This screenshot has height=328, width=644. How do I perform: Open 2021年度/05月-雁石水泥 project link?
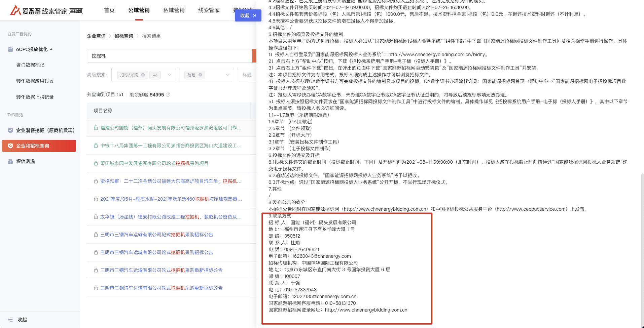(171, 199)
